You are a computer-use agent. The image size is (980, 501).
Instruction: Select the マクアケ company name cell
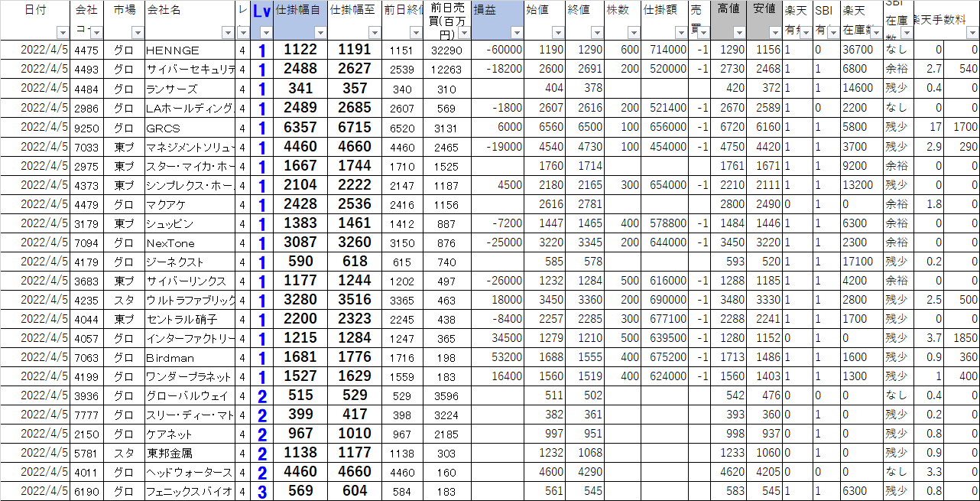[190, 204]
